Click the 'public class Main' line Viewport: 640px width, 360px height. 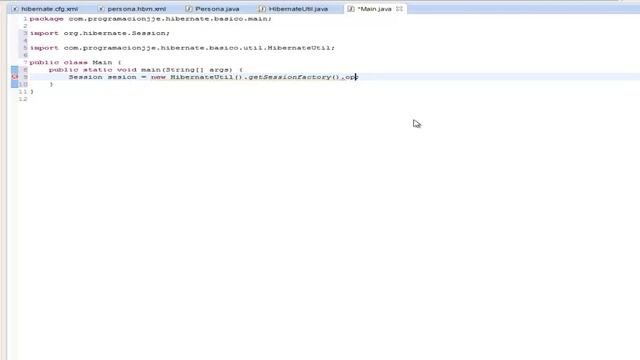75,62
